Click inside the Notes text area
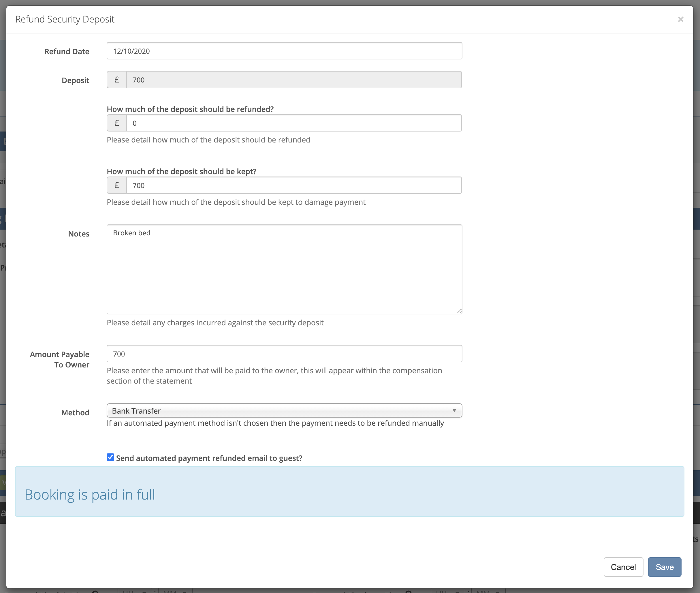700x593 pixels. pyautogui.click(x=284, y=269)
